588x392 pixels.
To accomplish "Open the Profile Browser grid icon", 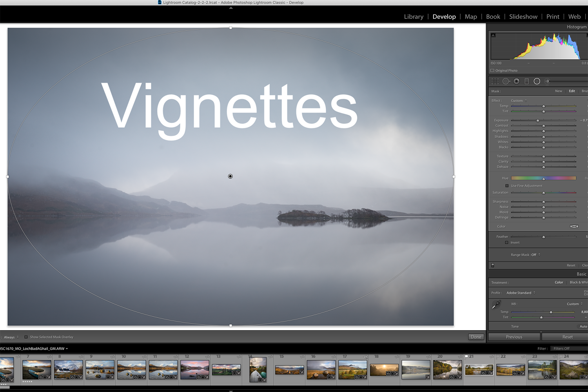I will click(585, 293).
